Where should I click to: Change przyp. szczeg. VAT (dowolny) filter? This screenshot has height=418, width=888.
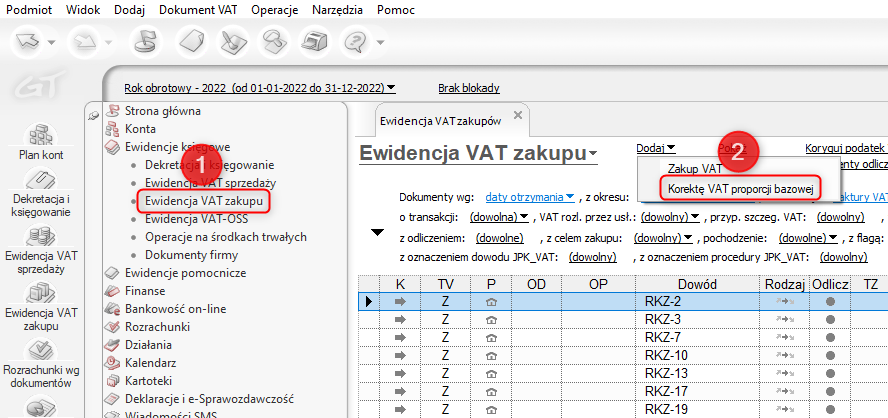click(840, 217)
